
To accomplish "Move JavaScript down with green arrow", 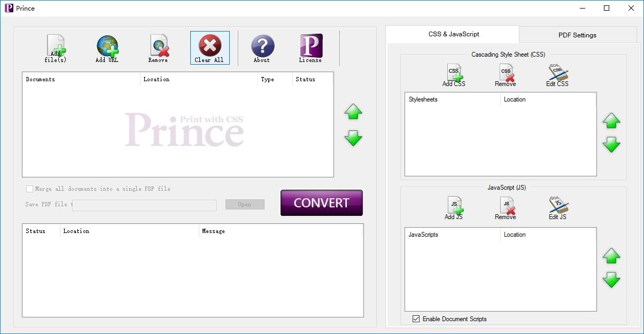I will [611, 279].
